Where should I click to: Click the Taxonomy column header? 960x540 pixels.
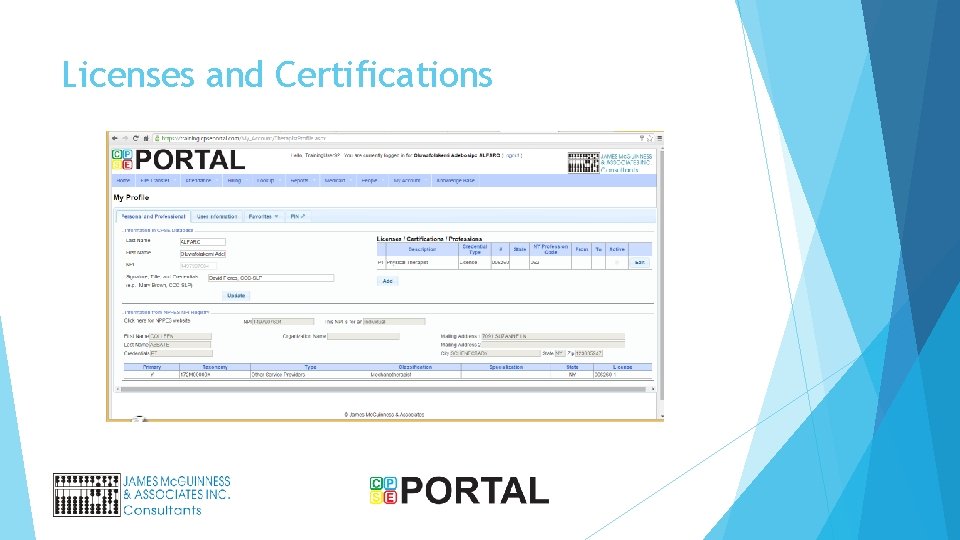(x=215, y=367)
